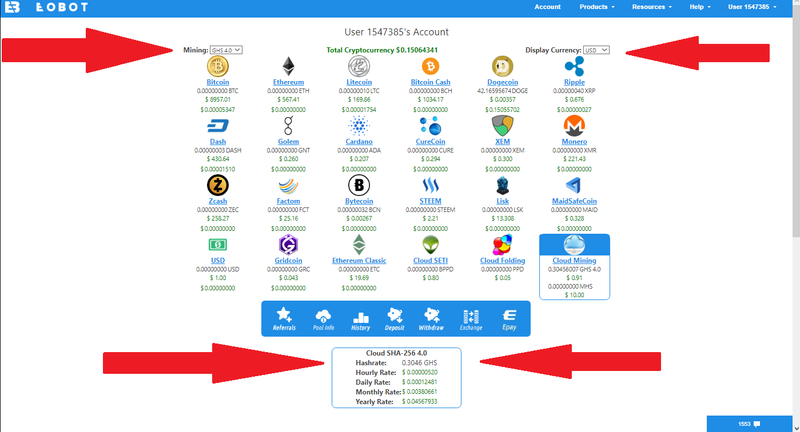This screenshot has width=800, height=432.
Task: Expand the Help menu
Action: coord(699,7)
